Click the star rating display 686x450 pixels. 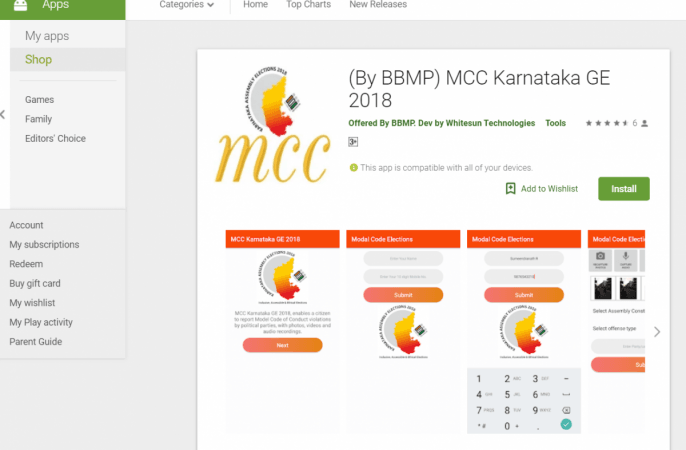[607, 123]
